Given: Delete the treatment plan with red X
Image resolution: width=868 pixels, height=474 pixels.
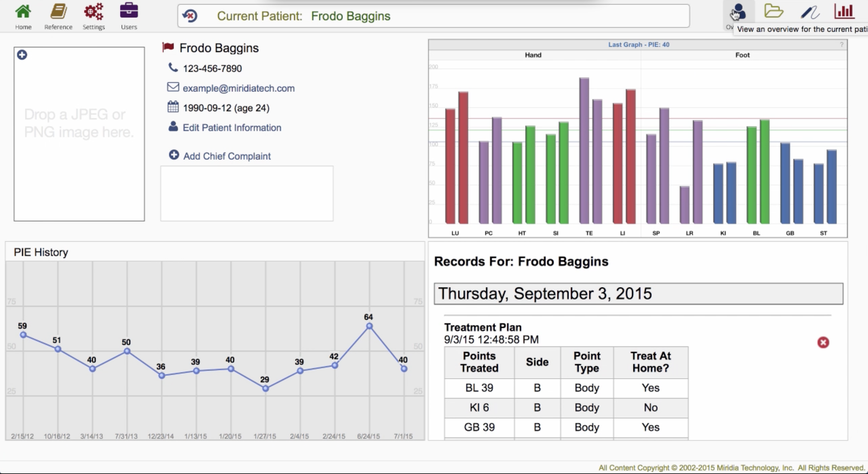Looking at the screenshot, I should 823,342.
